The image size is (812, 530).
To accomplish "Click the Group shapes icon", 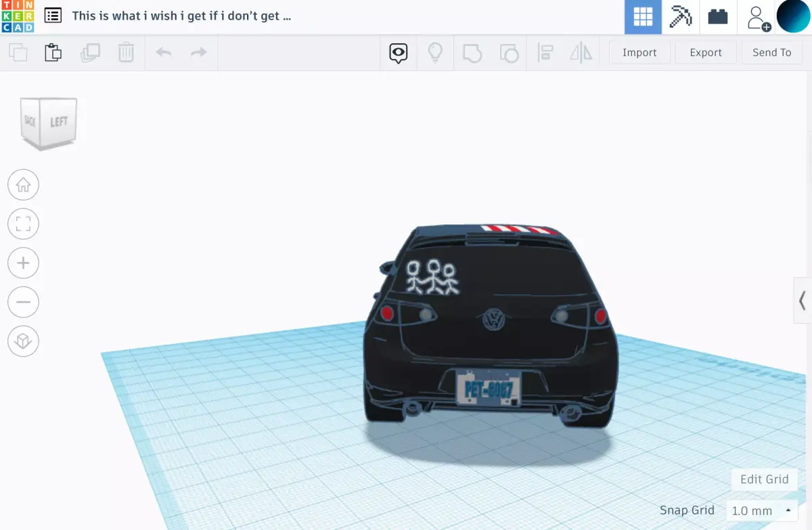I will pyautogui.click(x=472, y=53).
